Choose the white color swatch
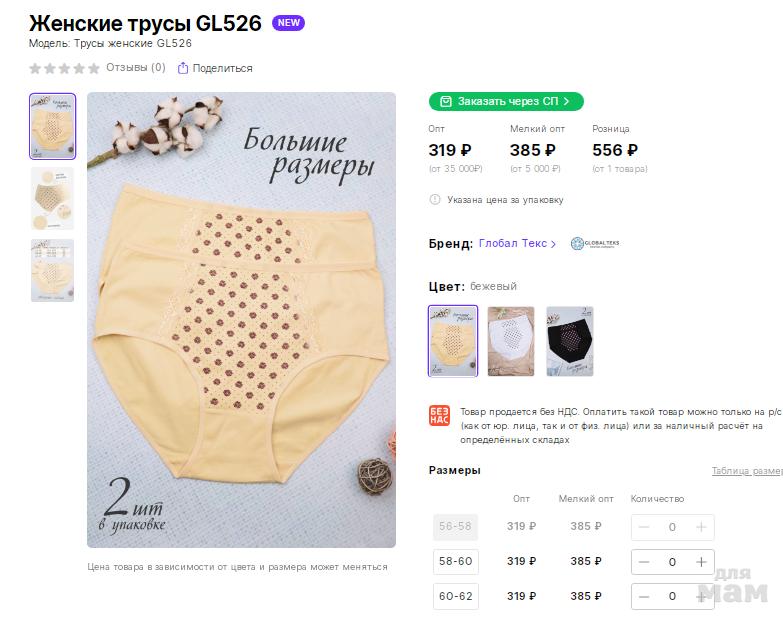 [511, 341]
